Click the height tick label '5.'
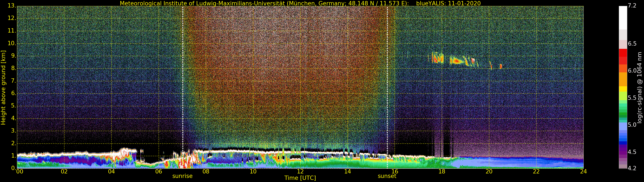Viewport: 644px width, 182px height. tap(14, 106)
